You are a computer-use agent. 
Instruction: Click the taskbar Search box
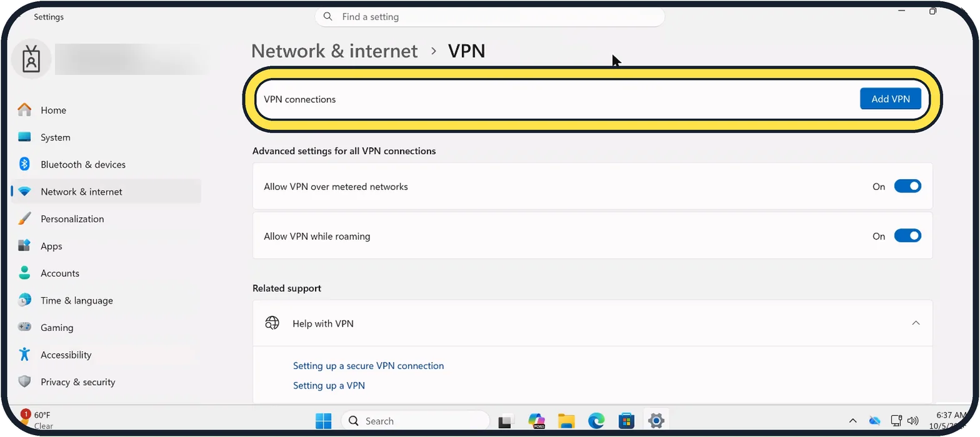point(415,421)
